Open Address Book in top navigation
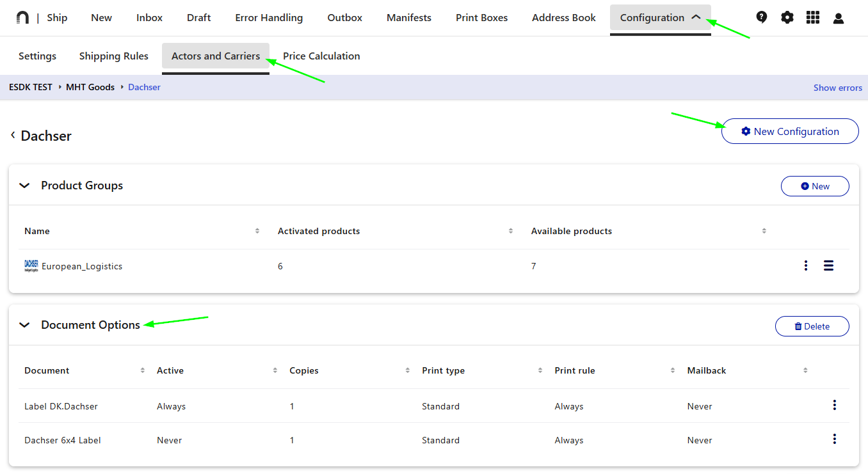868x474 pixels. click(564, 18)
